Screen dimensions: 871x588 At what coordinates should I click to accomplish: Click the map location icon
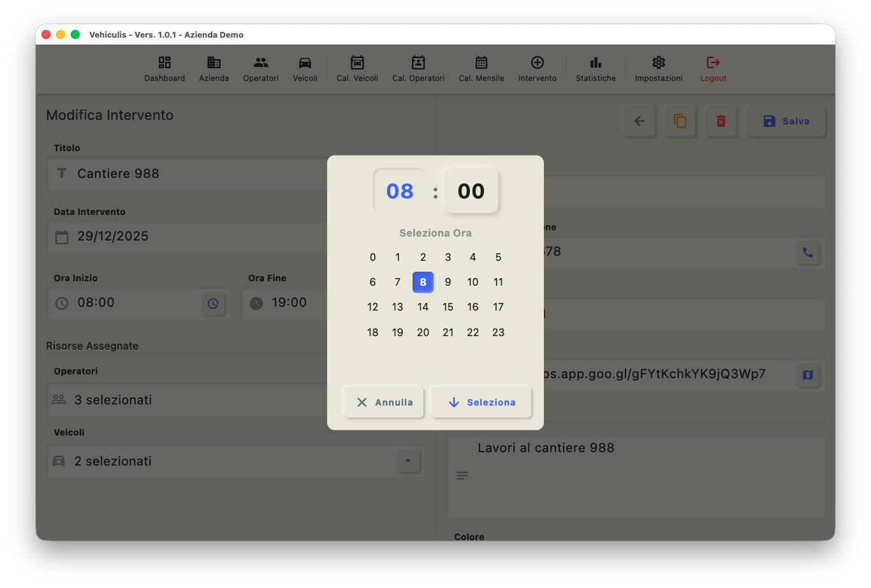pos(808,375)
